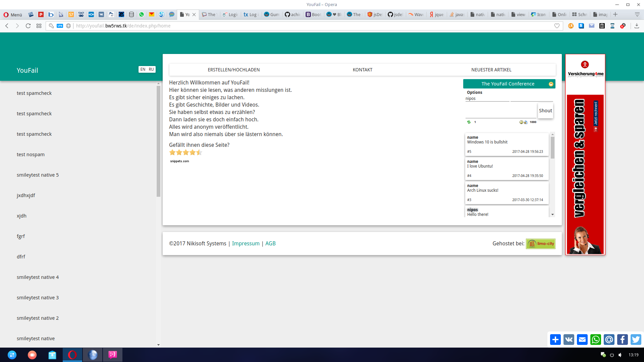Click the Facebook share icon
This screenshot has height=362, width=644.
pyautogui.click(x=622, y=340)
